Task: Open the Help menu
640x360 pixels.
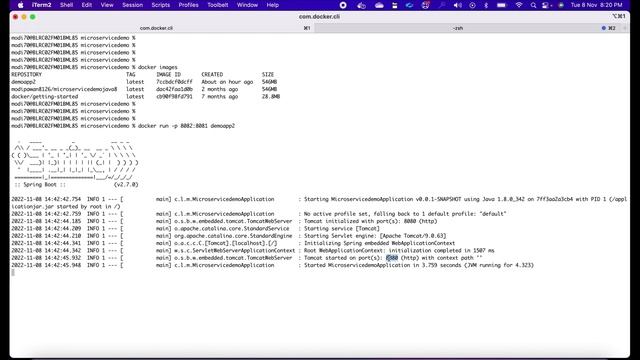Action: click(x=273, y=5)
